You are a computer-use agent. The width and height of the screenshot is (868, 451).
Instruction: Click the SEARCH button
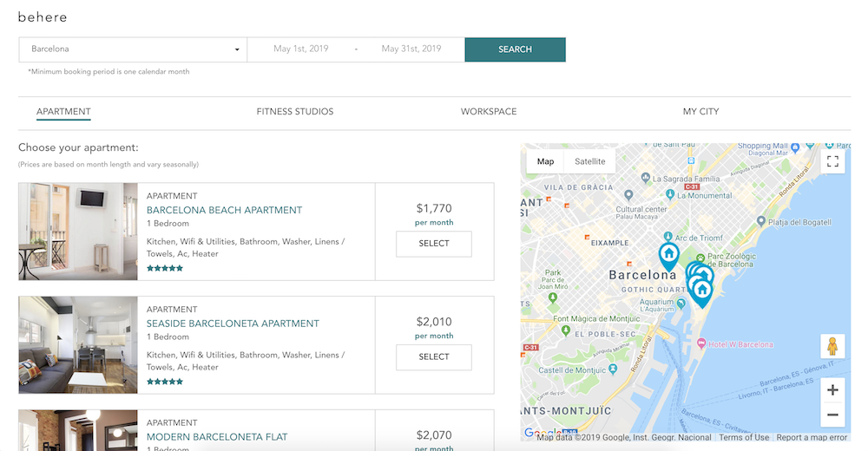click(x=515, y=49)
